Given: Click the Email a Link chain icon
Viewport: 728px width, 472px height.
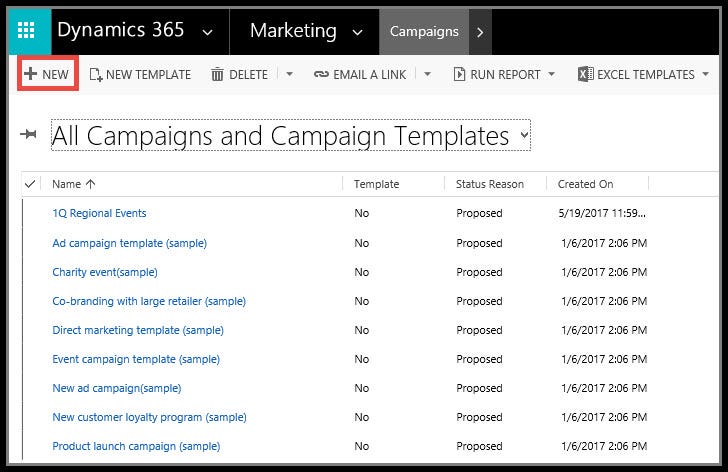Looking at the screenshot, I should 321,75.
